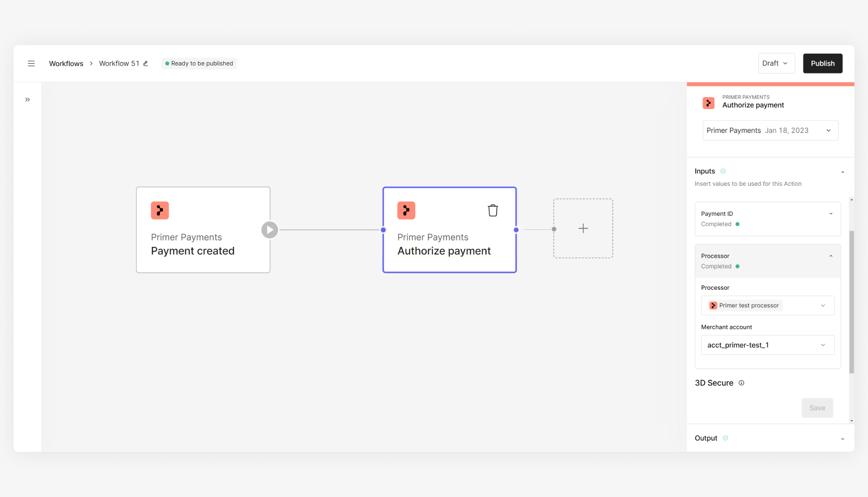Screen dimensions: 868x497
Task: Click the Output check status icon
Action: pyautogui.click(x=726, y=438)
